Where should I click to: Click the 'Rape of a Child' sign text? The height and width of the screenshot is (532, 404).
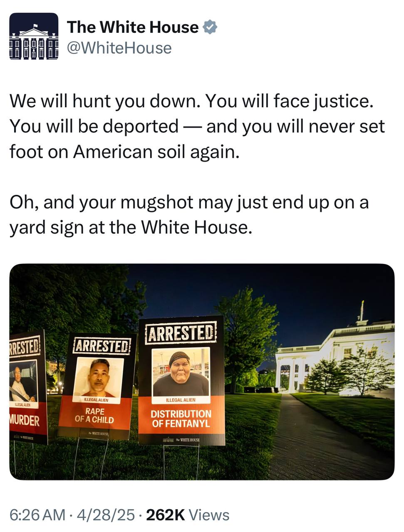click(x=94, y=415)
